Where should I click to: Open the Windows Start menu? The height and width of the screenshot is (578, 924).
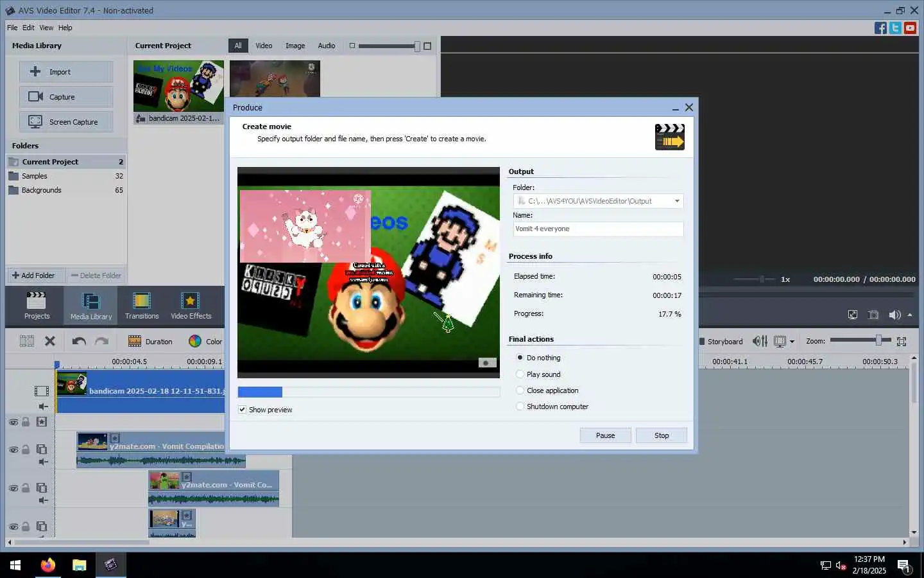(x=15, y=565)
